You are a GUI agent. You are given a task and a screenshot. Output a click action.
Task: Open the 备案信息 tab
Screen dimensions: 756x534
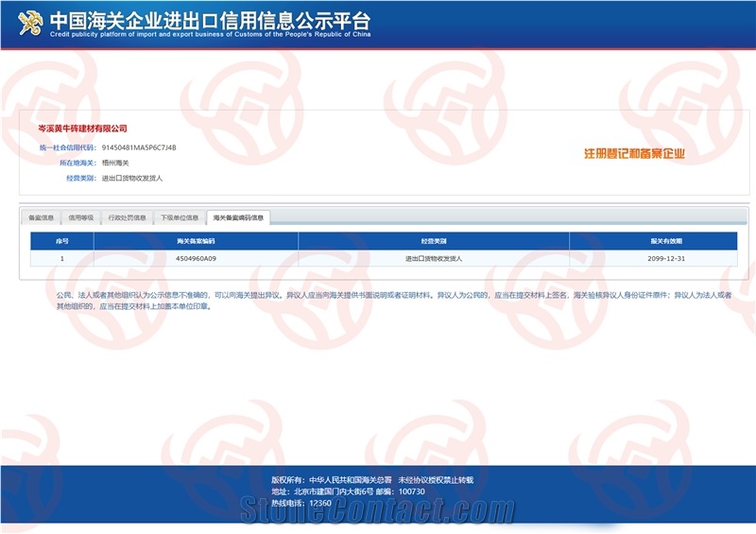[41, 217]
